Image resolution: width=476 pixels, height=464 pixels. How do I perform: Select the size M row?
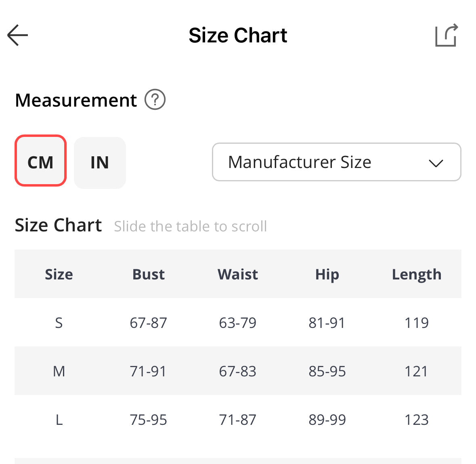tap(59, 371)
